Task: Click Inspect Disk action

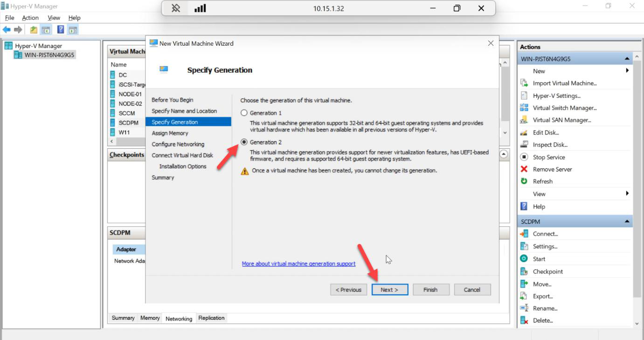Action: [550, 145]
